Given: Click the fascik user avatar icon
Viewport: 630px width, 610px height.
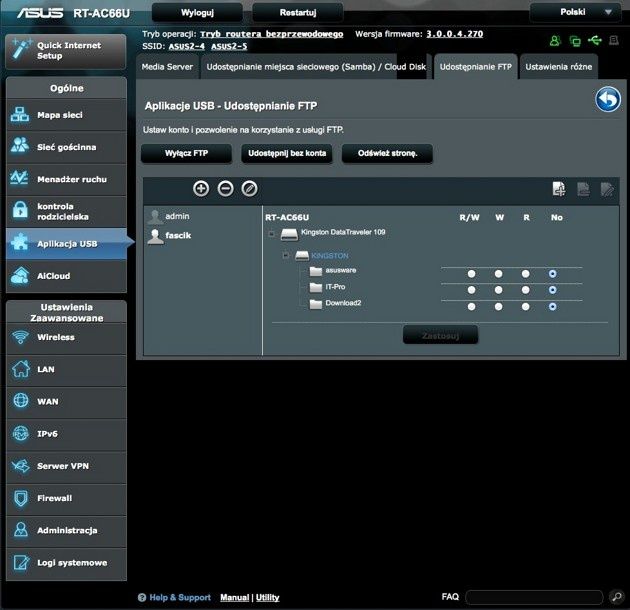Looking at the screenshot, I should coord(155,236).
